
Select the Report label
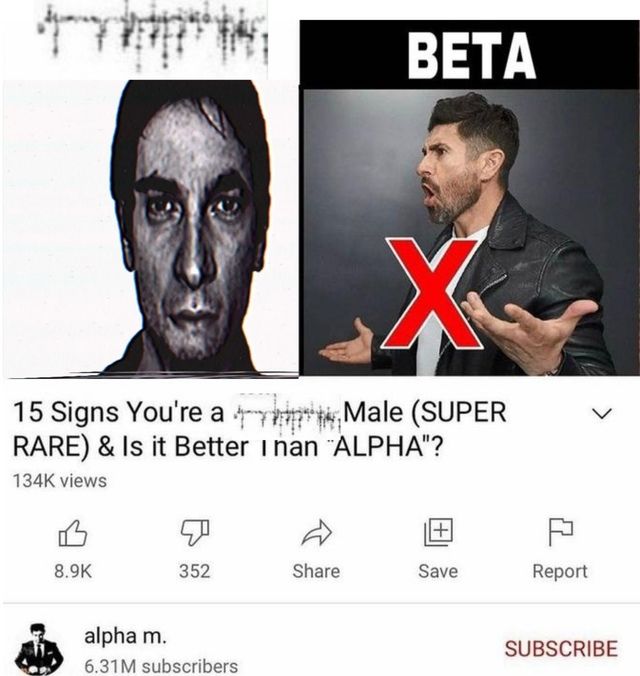(560, 572)
